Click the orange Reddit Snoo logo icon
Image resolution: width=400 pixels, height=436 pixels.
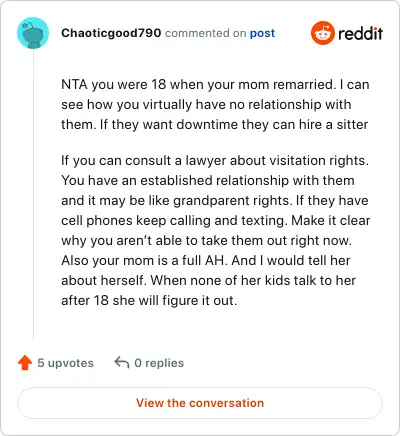pyautogui.click(x=322, y=33)
